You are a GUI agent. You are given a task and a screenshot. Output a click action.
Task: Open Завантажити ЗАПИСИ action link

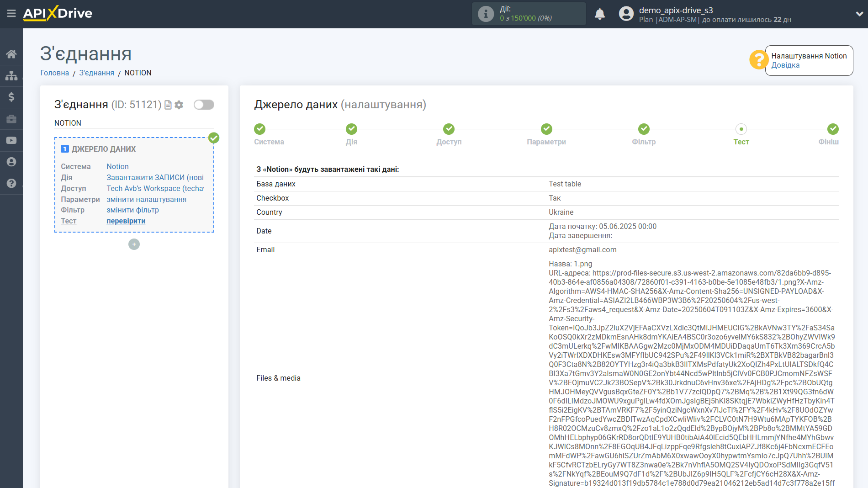155,177
